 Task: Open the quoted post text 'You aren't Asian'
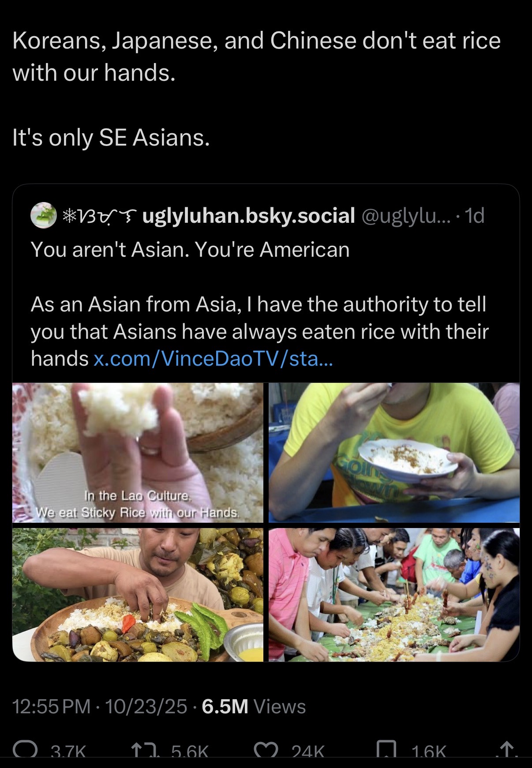point(190,250)
